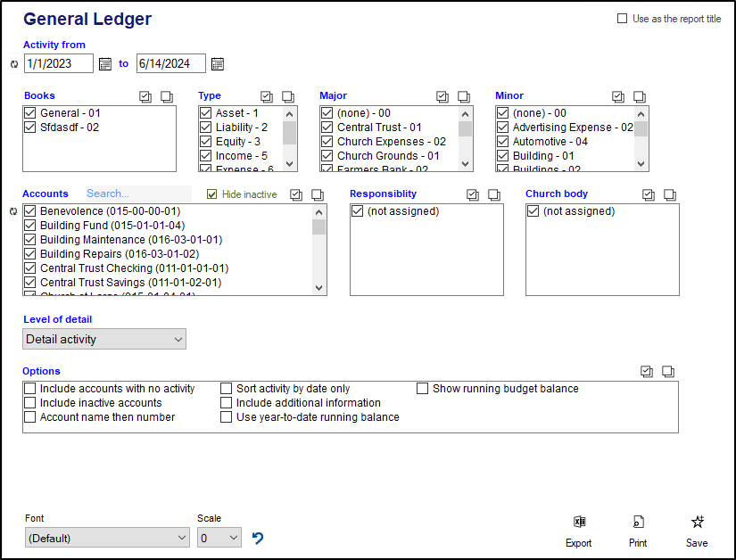Click deselect-all icon above Minor list
Viewport: 736px width, 560px height.
[x=640, y=96]
